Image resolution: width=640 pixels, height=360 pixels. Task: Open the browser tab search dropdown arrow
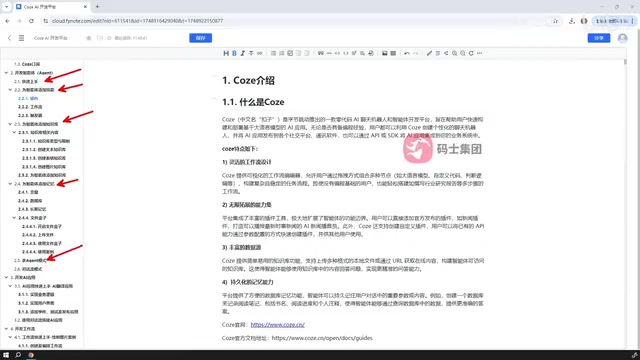(x=6, y=7)
